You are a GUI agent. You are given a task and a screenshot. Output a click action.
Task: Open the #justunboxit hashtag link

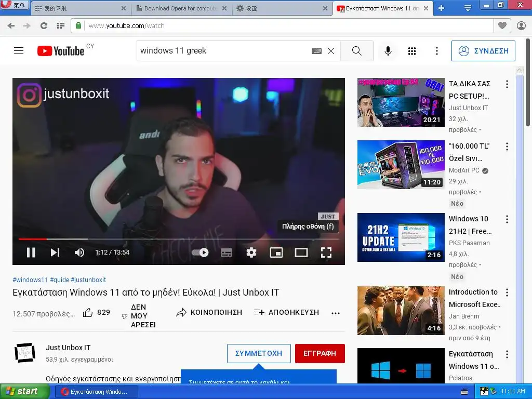coord(88,280)
